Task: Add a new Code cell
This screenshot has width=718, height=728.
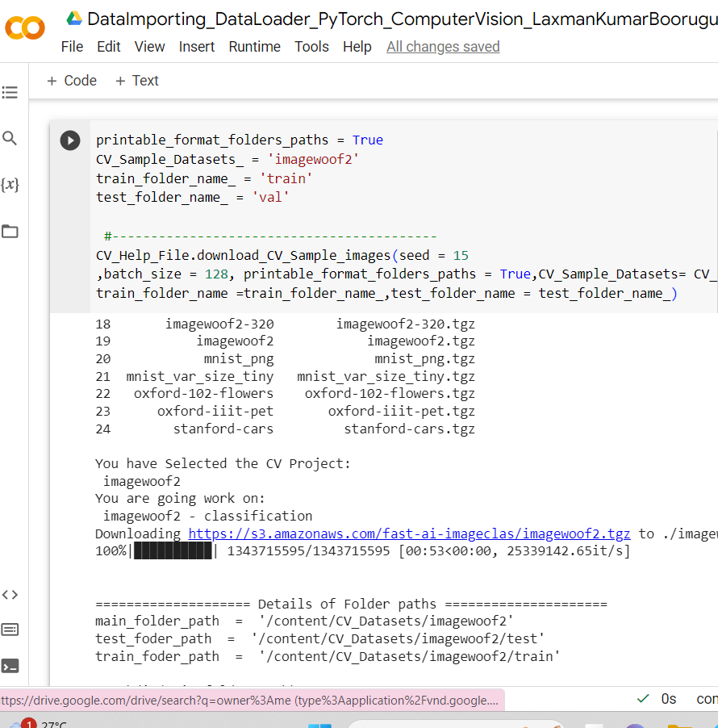Action: click(72, 81)
